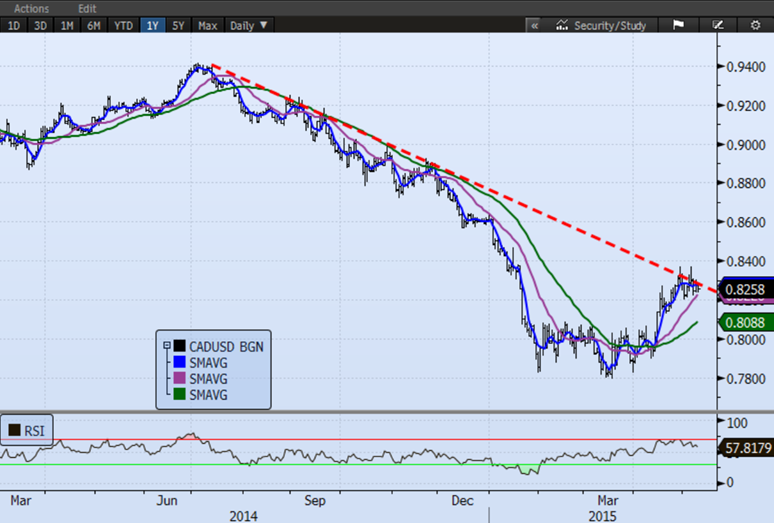Choose the 6M range button

click(x=93, y=25)
